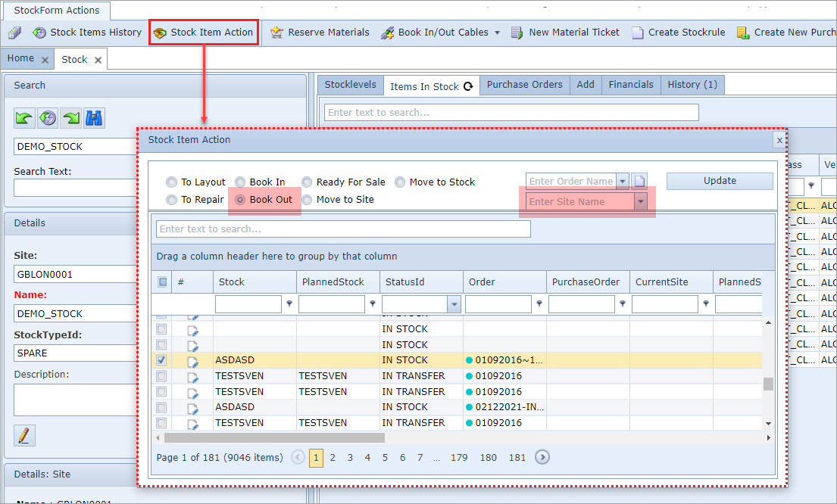Click the Update button
The height and width of the screenshot is (504, 837).
click(x=719, y=182)
